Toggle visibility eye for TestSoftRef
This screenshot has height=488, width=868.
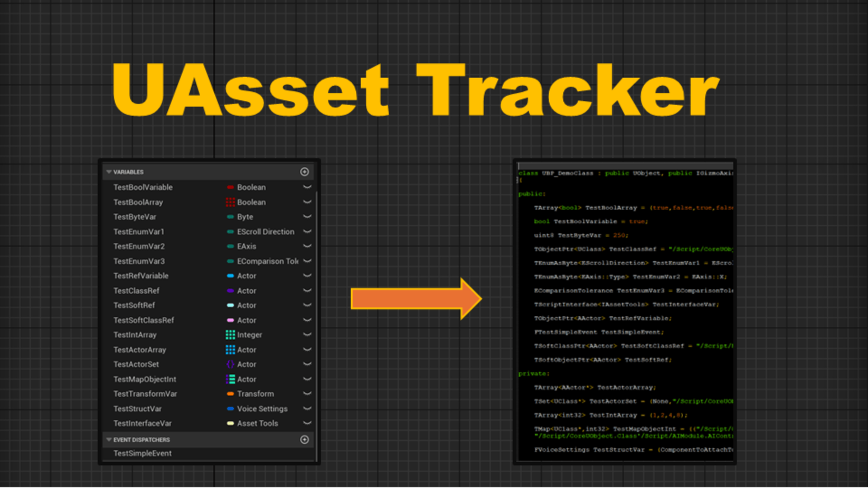coord(307,305)
